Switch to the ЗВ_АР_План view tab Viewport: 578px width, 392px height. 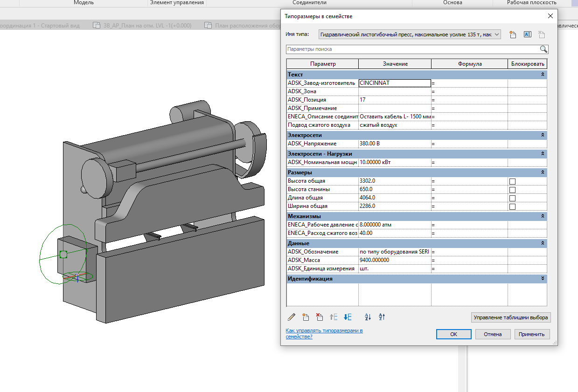[142, 26]
